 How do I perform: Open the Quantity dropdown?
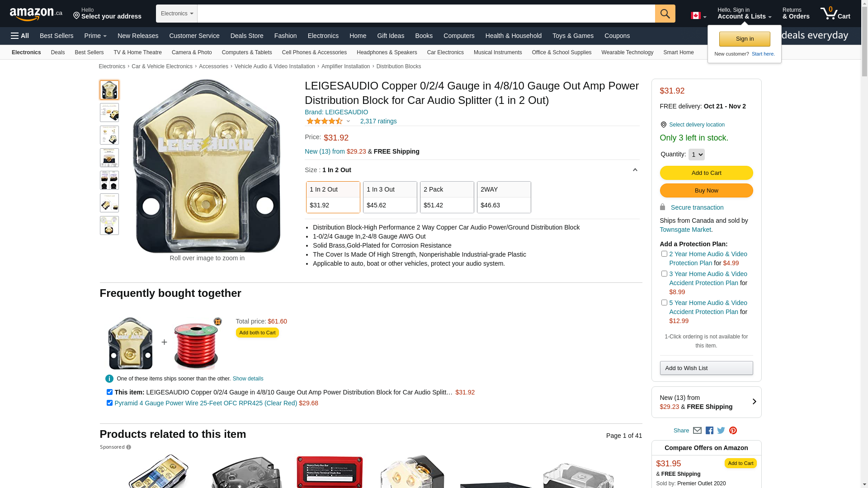(x=696, y=155)
